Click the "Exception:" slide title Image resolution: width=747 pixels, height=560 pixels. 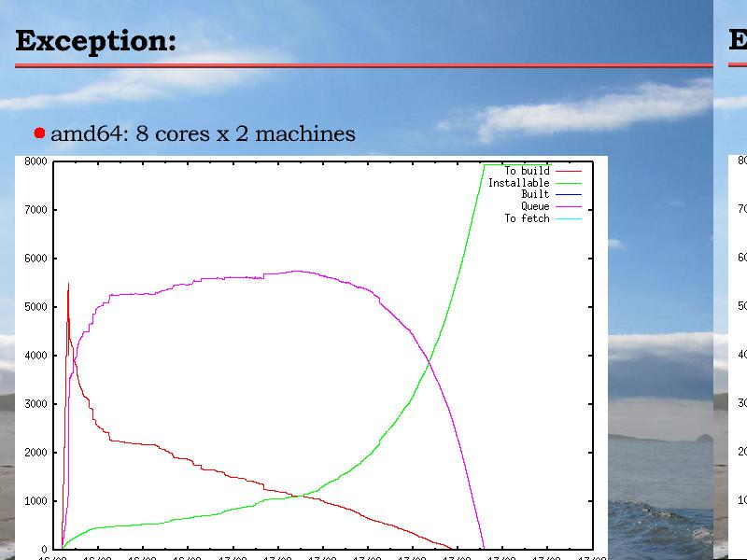point(95,42)
